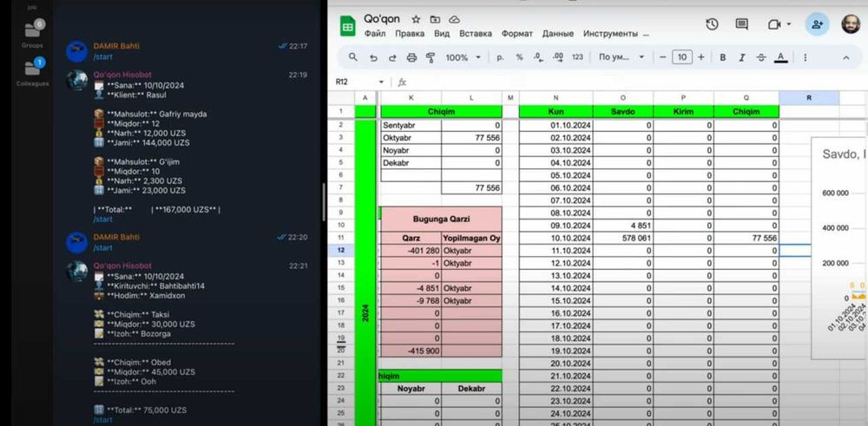
Task: Open the Colleagues folder in Telegram sidebar
Action: point(33,72)
